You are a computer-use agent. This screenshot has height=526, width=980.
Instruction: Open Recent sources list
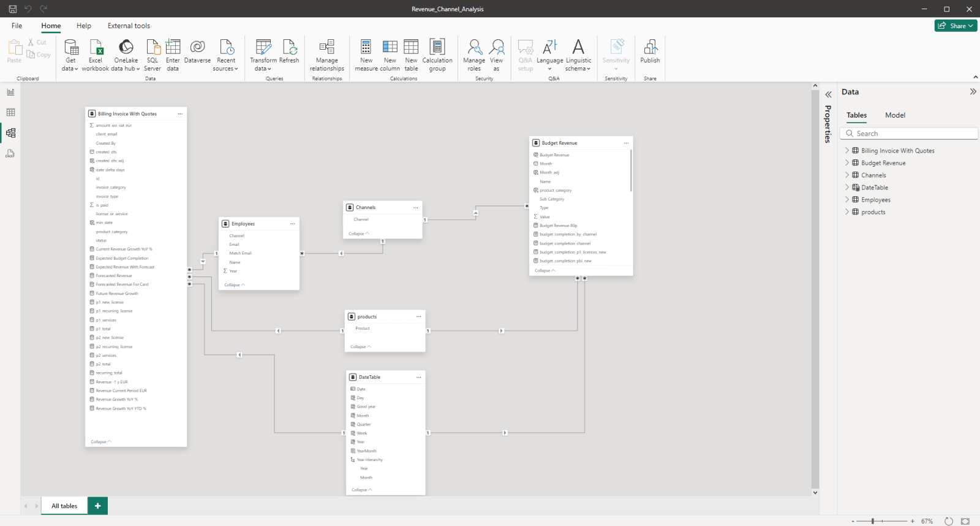coord(226,55)
